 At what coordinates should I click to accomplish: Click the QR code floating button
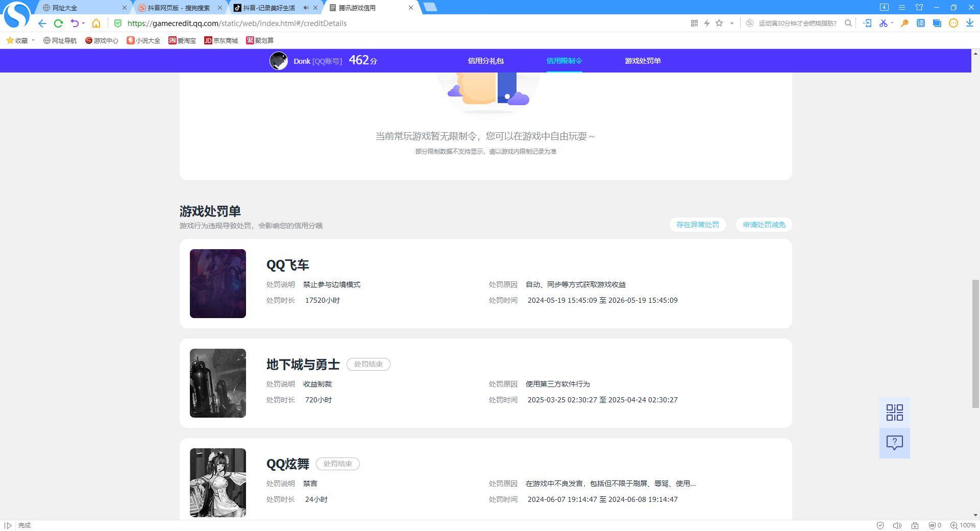click(x=894, y=413)
